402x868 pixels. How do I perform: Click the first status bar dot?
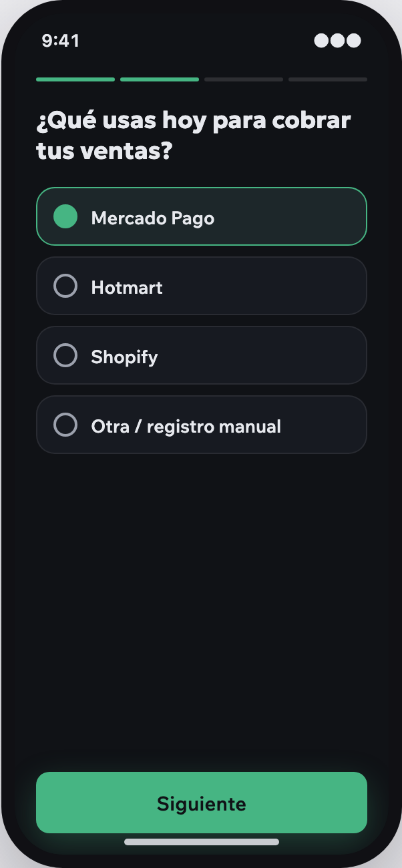(322, 41)
